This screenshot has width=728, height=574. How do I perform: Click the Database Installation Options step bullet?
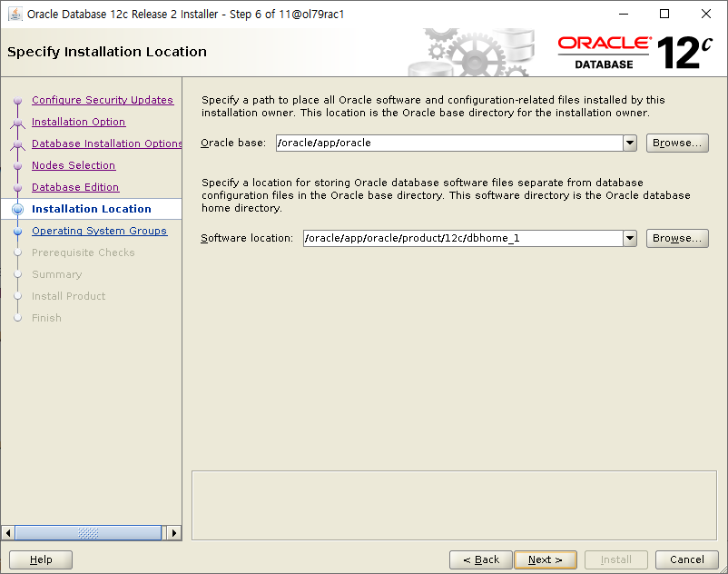pyautogui.click(x=17, y=144)
